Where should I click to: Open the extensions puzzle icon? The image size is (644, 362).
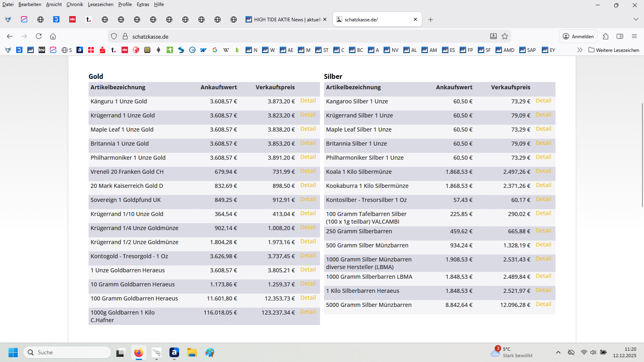pos(606,36)
